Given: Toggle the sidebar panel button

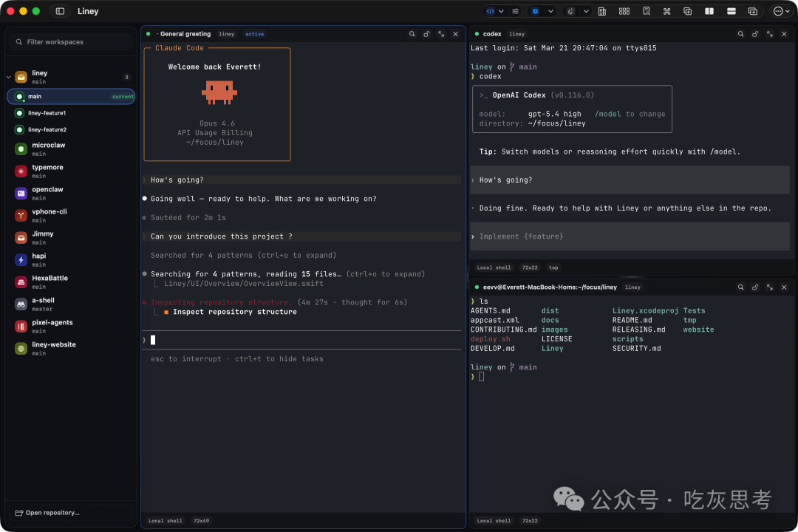Looking at the screenshot, I should click(x=60, y=11).
